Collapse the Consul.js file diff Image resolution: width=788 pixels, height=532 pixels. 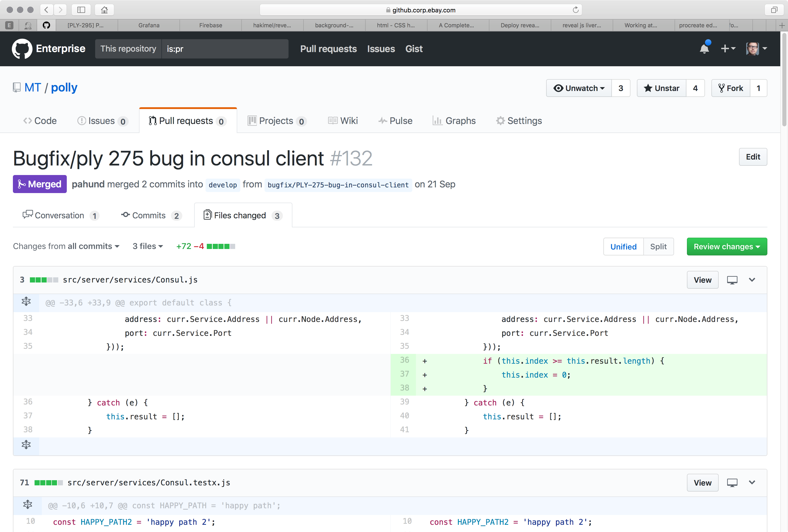752,280
